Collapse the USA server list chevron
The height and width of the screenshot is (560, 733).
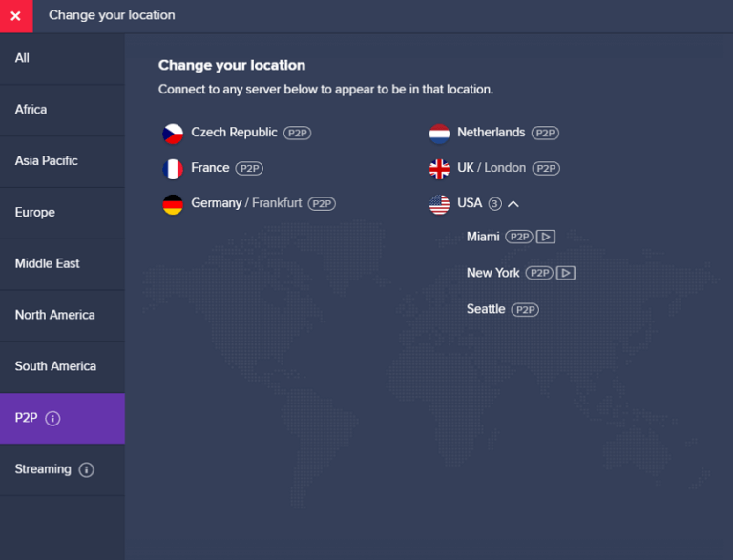pos(513,203)
